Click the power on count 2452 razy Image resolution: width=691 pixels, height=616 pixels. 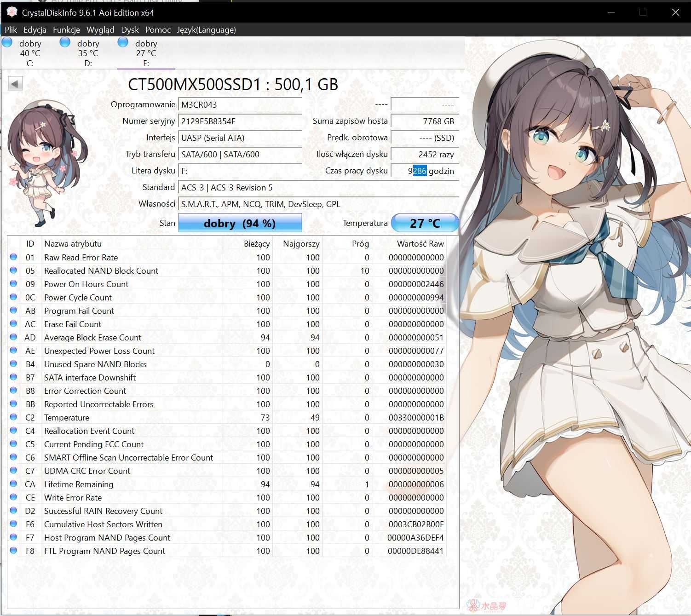(425, 154)
